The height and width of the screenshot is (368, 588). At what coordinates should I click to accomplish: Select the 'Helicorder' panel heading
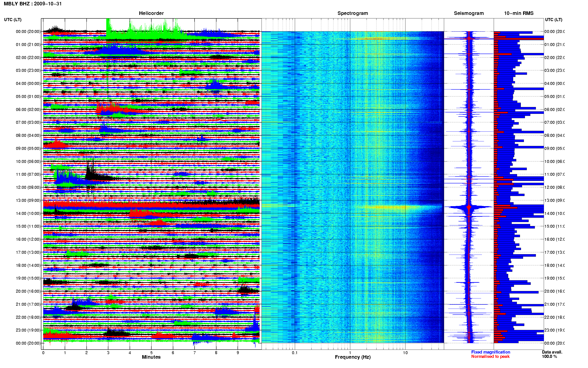(151, 13)
